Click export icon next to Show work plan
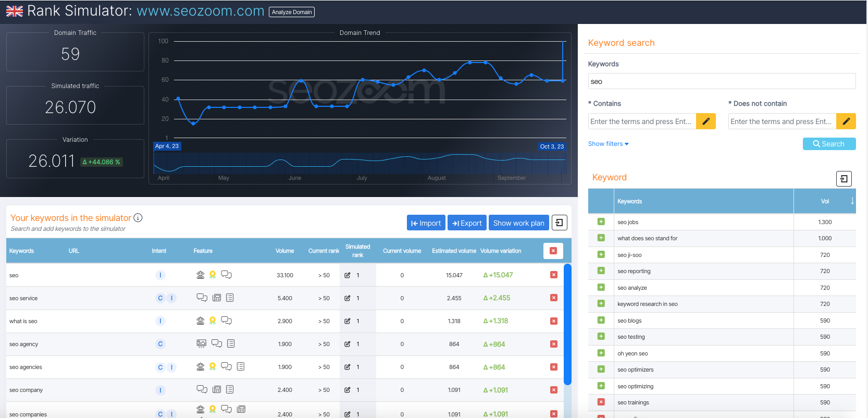Image resolution: width=868 pixels, height=418 pixels. pyautogui.click(x=560, y=223)
